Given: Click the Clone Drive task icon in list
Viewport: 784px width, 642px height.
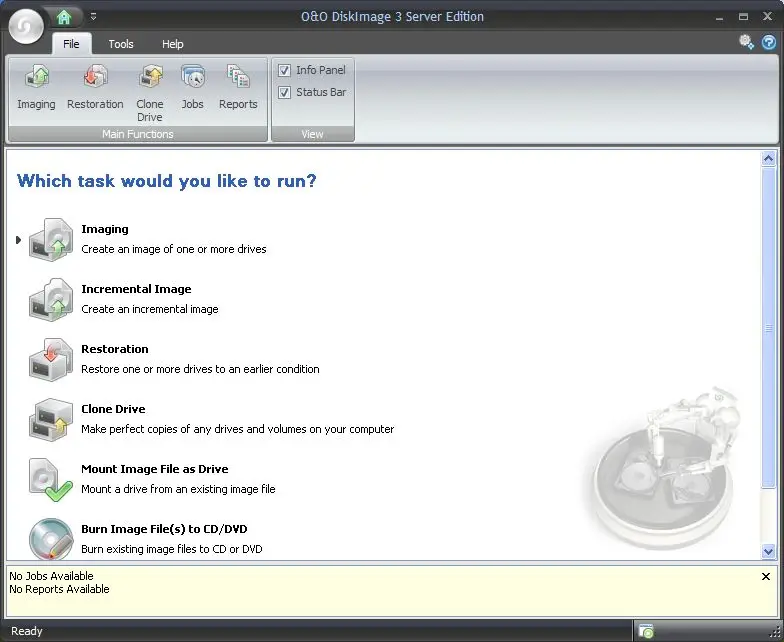Looking at the screenshot, I should point(50,420).
